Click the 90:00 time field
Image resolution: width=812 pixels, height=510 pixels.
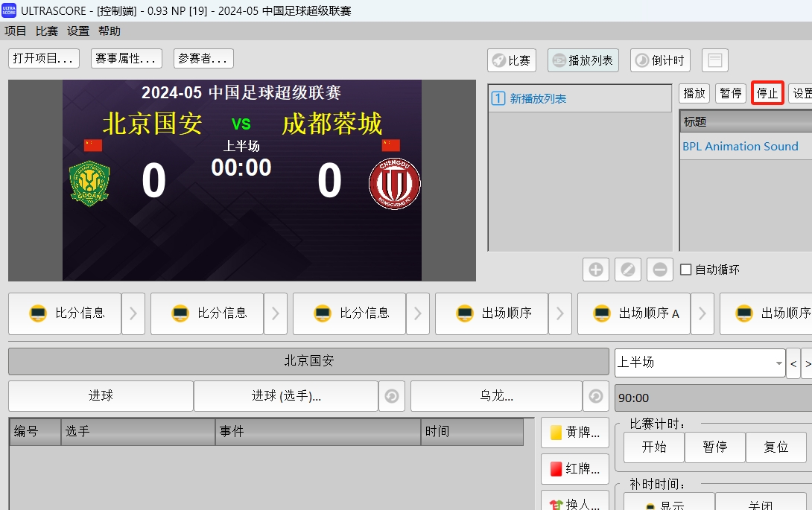pyautogui.click(x=712, y=398)
